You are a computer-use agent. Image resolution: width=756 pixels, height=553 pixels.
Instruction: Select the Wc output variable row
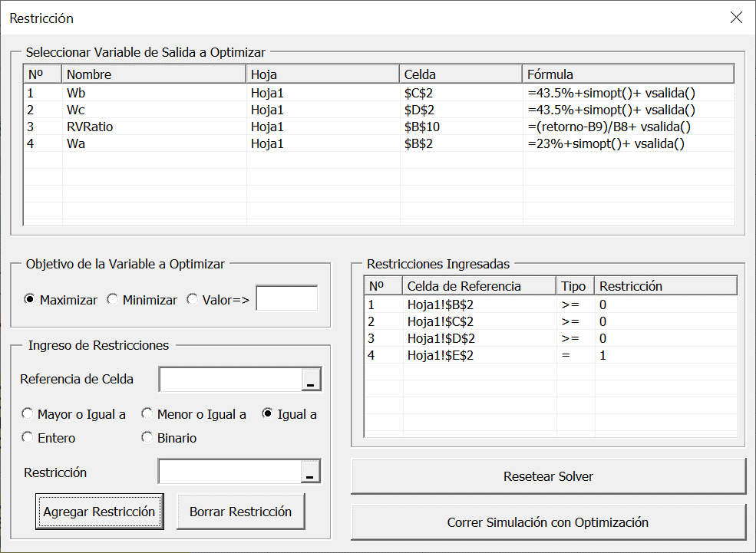coord(379,110)
